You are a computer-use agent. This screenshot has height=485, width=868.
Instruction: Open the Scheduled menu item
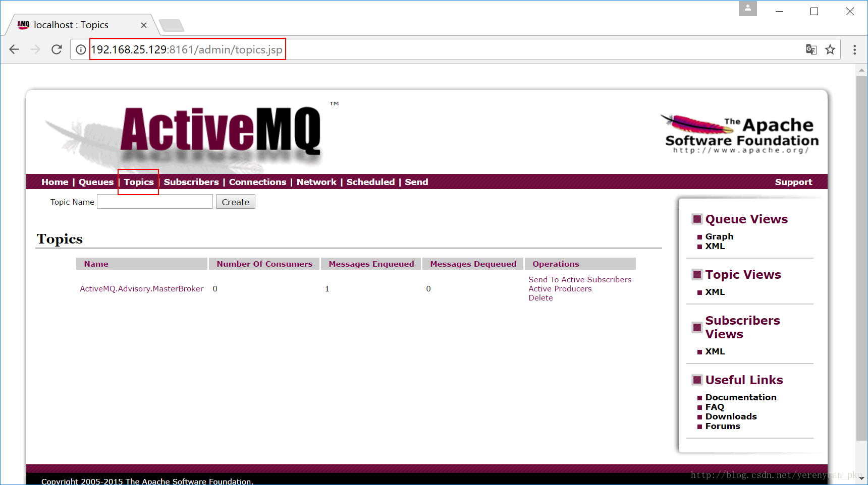pyautogui.click(x=370, y=182)
